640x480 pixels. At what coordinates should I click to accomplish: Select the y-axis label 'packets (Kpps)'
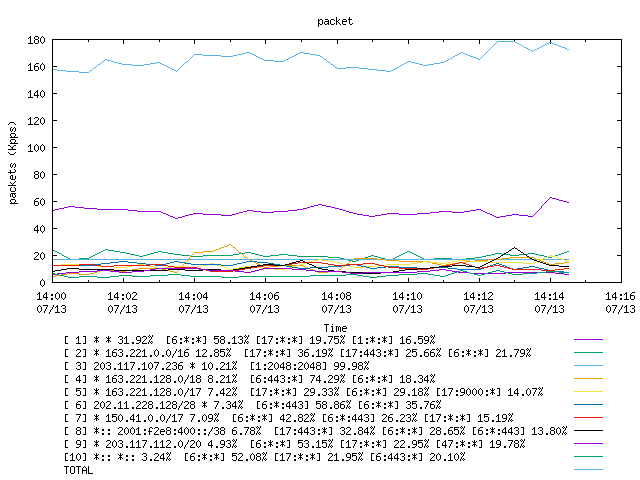tap(13, 162)
